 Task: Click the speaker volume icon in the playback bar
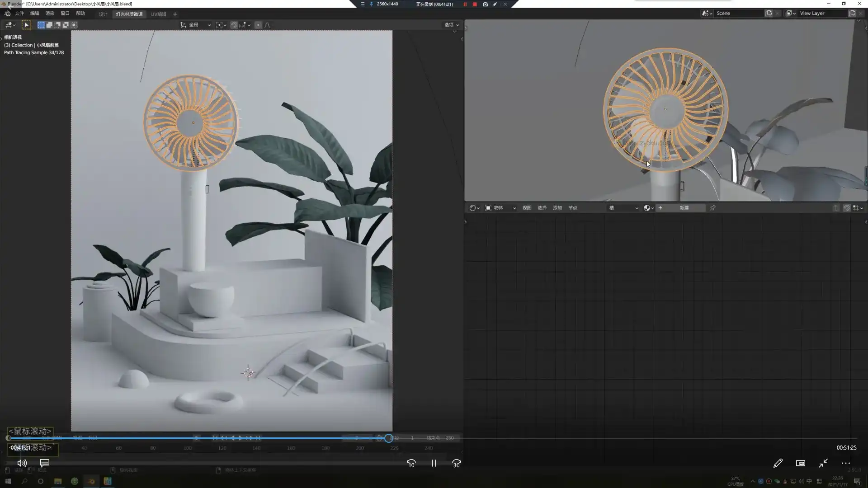tap(22, 463)
